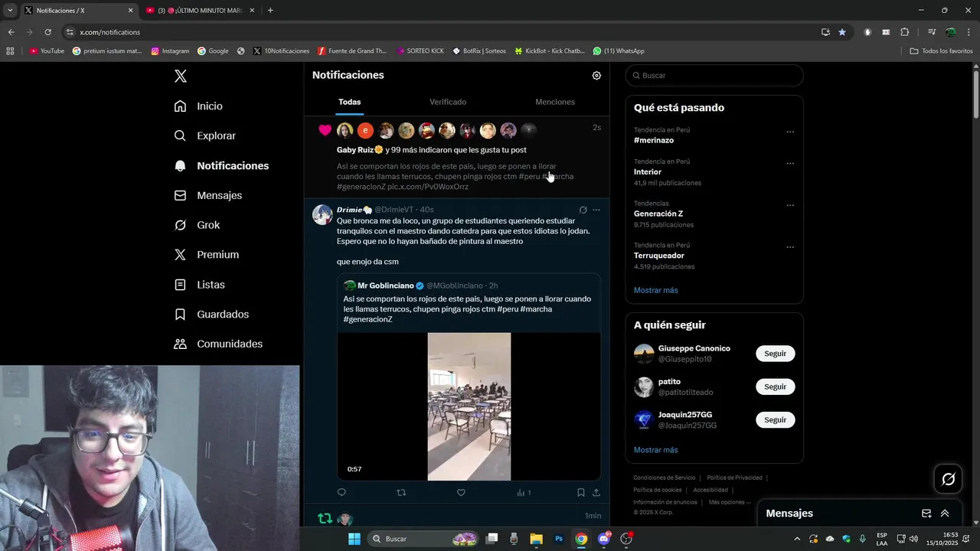Click the Buscar search field on X

(714, 76)
